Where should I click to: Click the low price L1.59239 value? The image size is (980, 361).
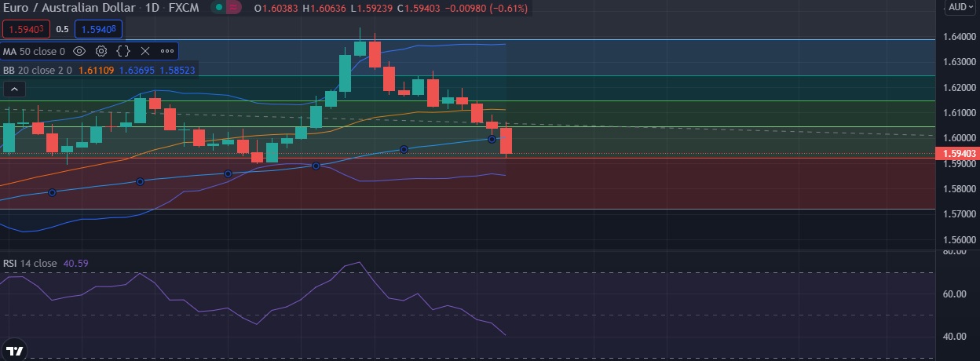pos(373,9)
